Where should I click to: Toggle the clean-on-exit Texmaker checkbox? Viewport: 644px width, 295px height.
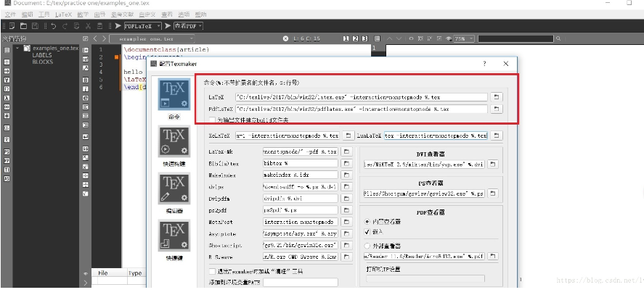(212, 271)
